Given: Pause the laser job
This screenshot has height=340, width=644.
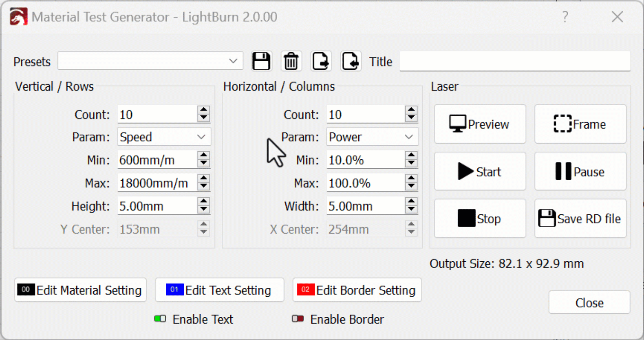Looking at the screenshot, I should coord(580,172).
